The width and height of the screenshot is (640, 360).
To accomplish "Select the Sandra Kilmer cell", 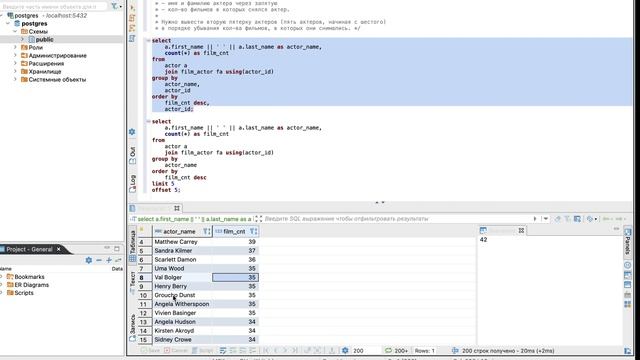I will [182, 251].
